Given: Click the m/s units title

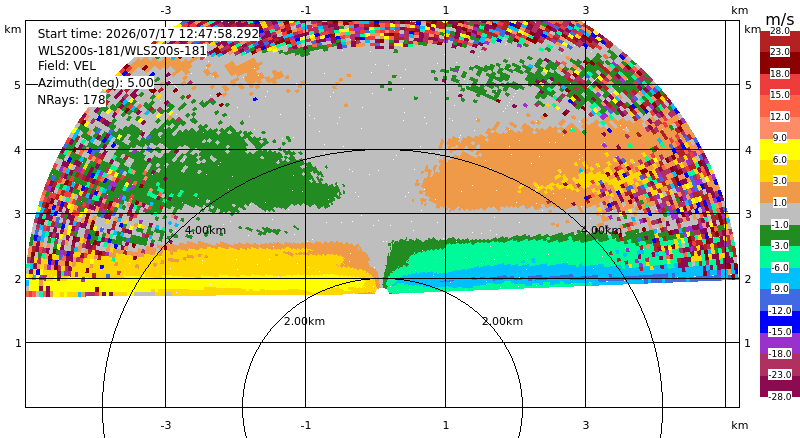Looking at the screenshot, I should (x=780, y=19).
